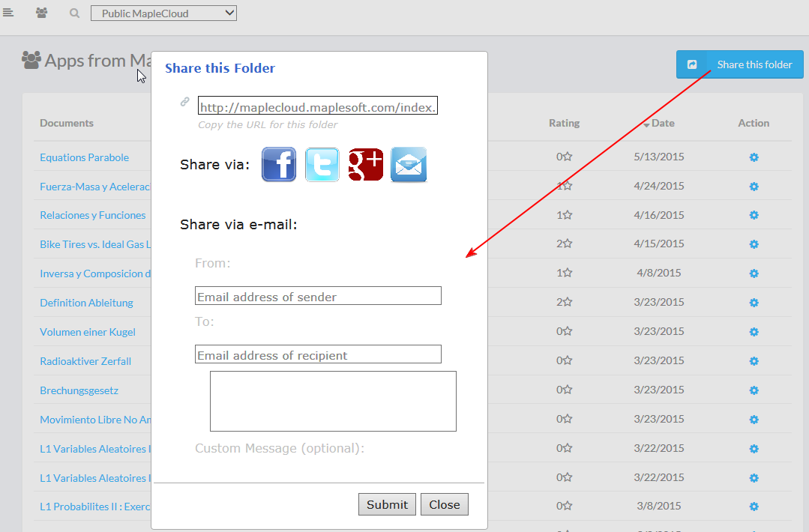Share via Twitter icon
809x532 pixels.
click(322, 164)
